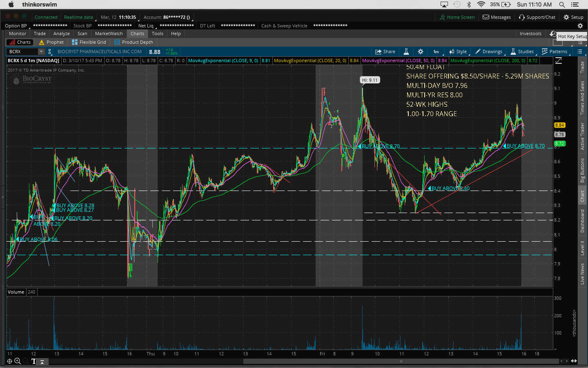Expand the Style dropdown menu

click(458, 52)
